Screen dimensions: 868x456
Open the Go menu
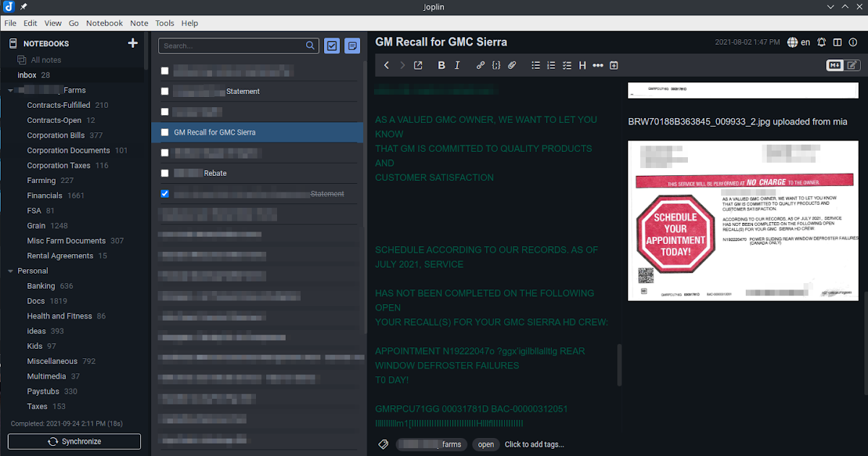(x=74, y=23)
